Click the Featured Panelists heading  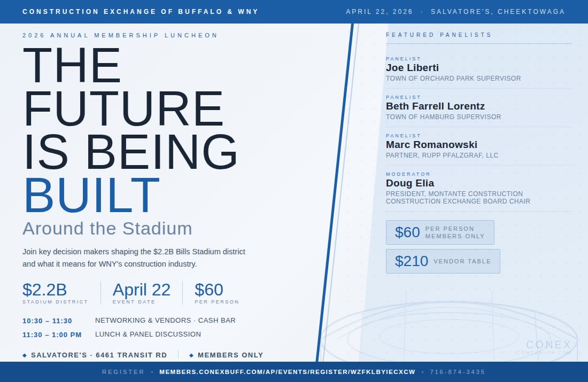[x=438, y=35]
